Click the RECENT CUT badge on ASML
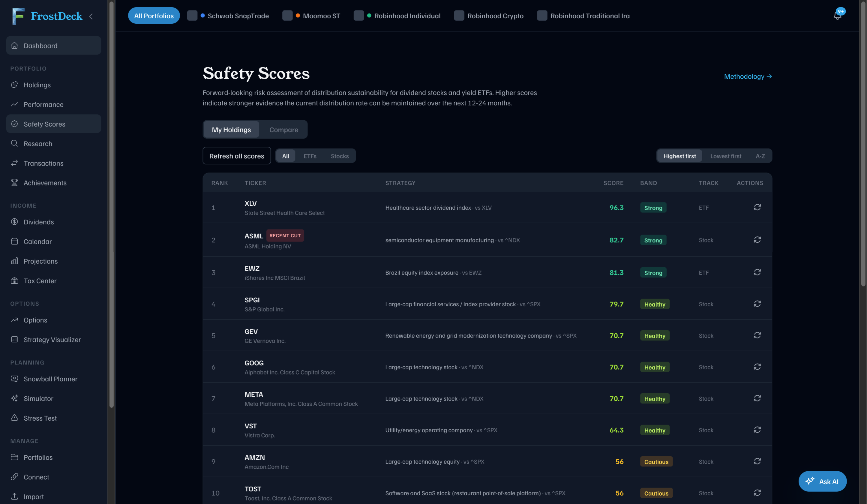Viewport: 867px width, 504px height. (285, 235)
